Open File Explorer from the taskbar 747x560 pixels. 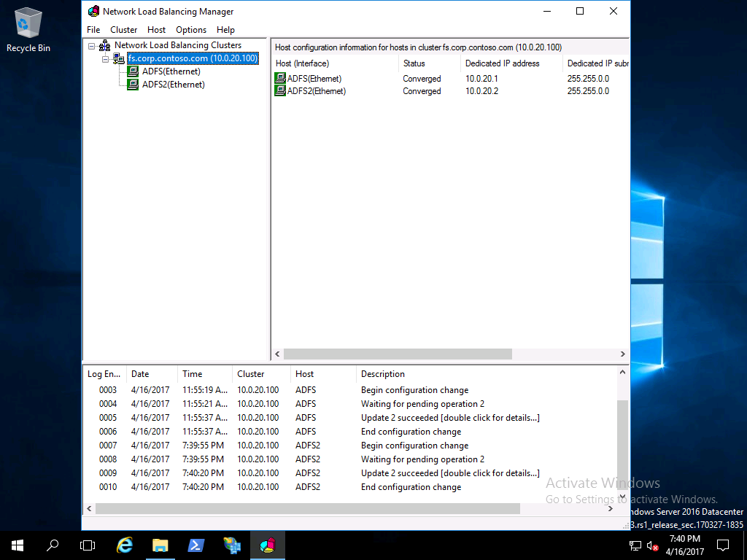[160, 545]
